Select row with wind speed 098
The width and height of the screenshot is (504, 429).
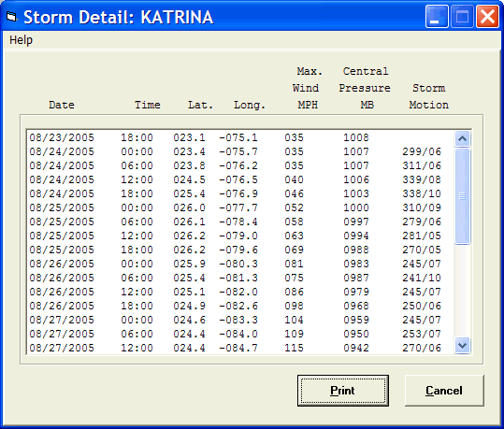click(x=240, y=306)
